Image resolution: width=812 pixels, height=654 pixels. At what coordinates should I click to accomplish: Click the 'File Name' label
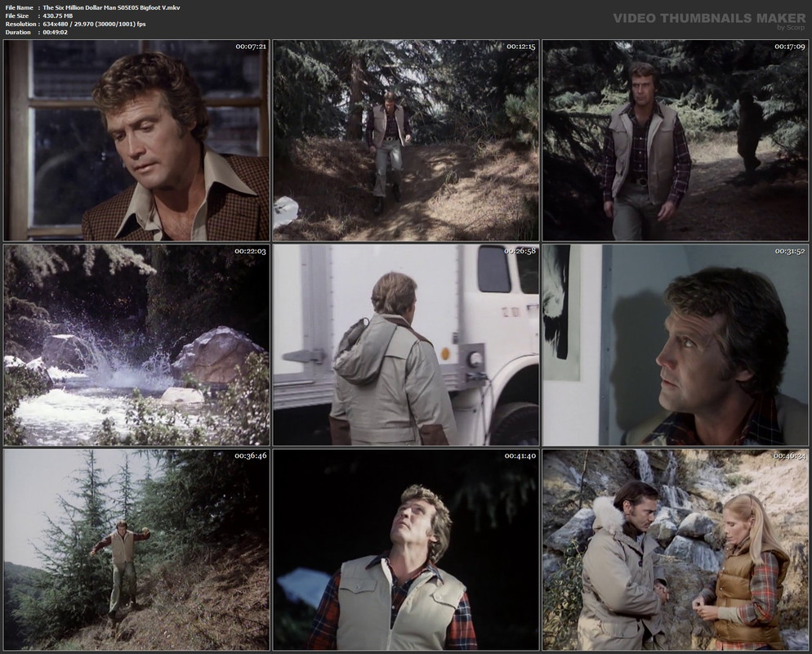tap(19, 7)
